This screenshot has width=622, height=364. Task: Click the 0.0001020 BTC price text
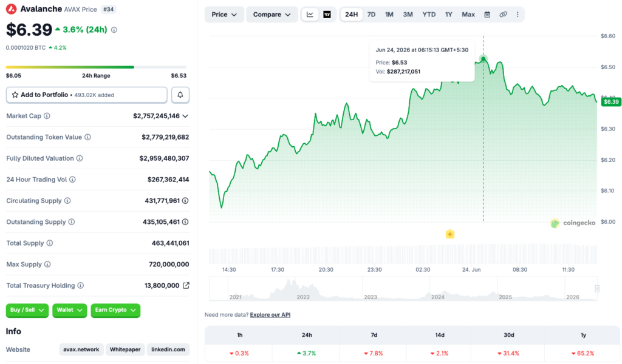[x=26, y=47]
